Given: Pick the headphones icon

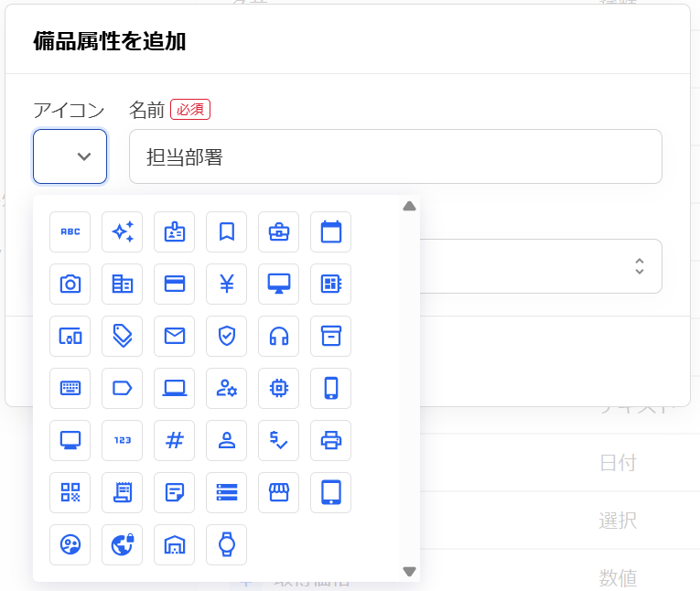Looking at the screenshot, I should click(x=279, y=336).
